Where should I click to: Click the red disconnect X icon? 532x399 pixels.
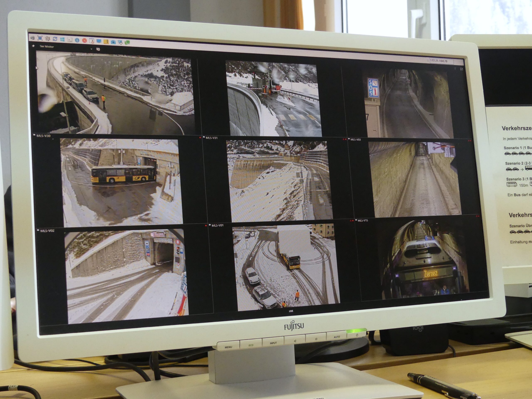(85, 41)
